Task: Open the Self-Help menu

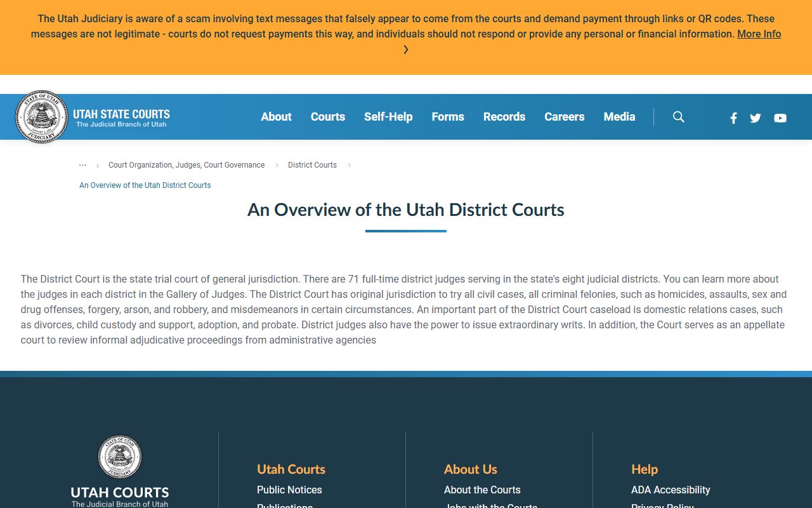Action: click(388, 117)
